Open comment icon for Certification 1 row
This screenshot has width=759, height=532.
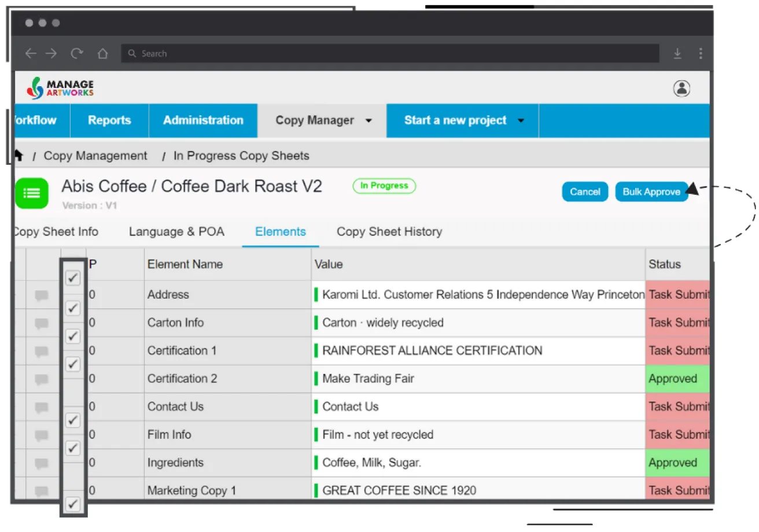(42, 352)
